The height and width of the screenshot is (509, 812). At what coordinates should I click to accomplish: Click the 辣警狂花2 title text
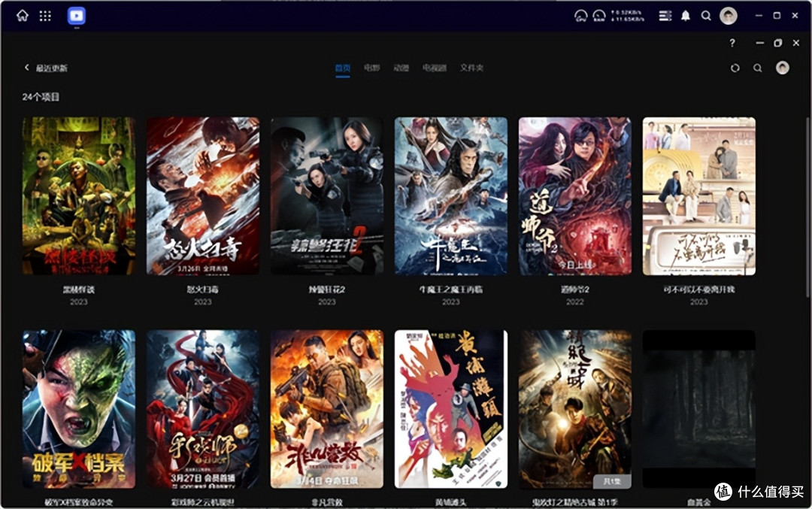[x=327, y=289]
